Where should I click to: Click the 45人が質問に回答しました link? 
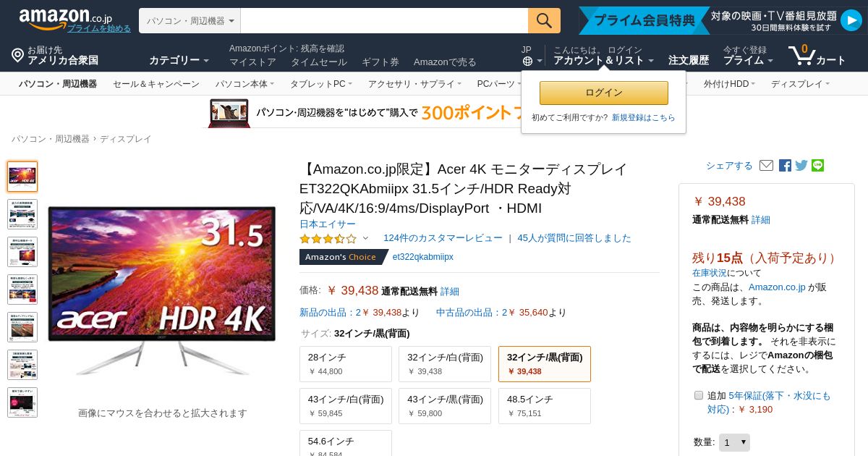click(574, 238)
